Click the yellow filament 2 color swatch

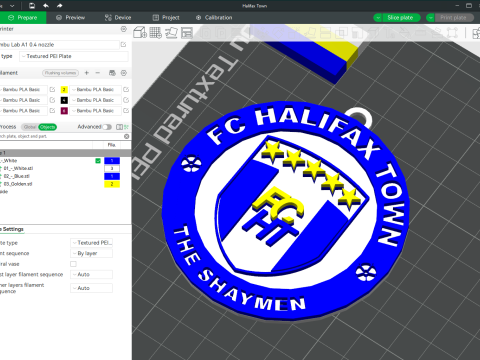click(x=64, y=89)
